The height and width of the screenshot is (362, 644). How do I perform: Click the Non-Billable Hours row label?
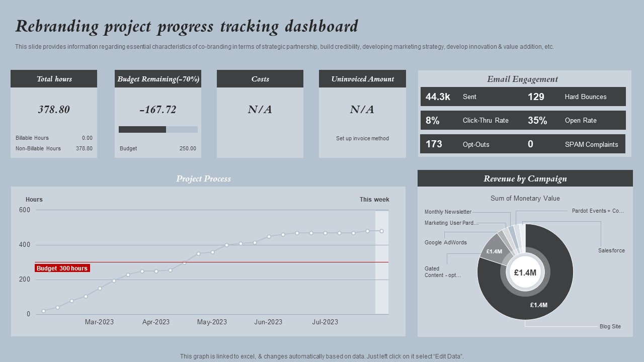pos(38,148)
